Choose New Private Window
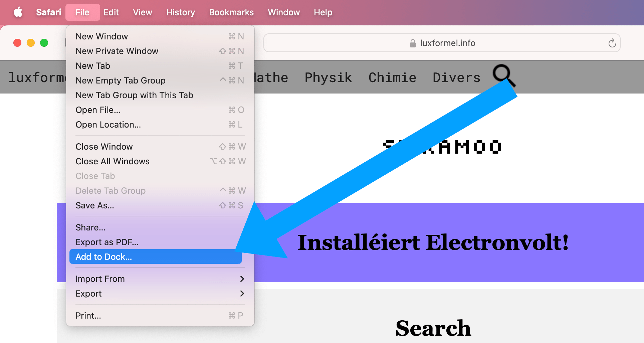This screenshot has height=343, width=644. coord(117,51)
